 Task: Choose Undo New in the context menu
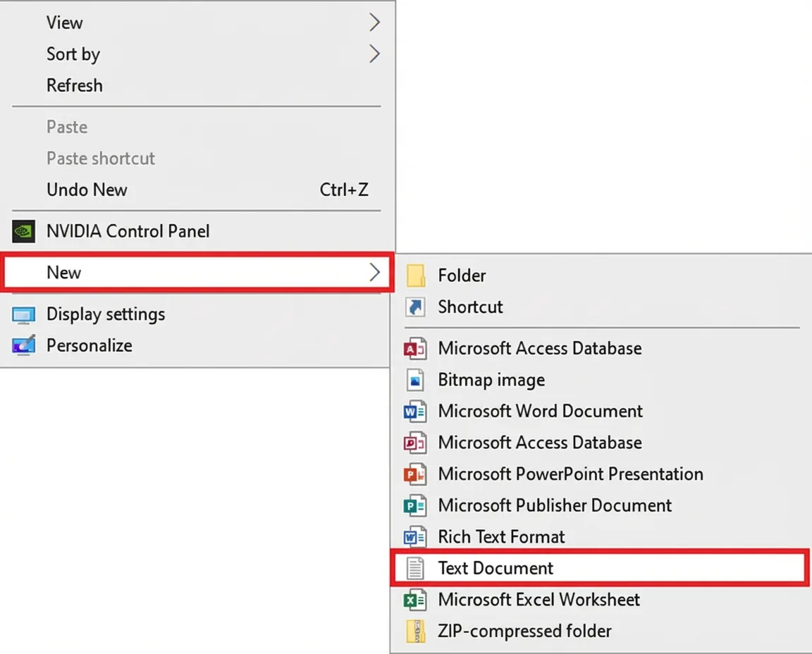[x=197, y=190]
